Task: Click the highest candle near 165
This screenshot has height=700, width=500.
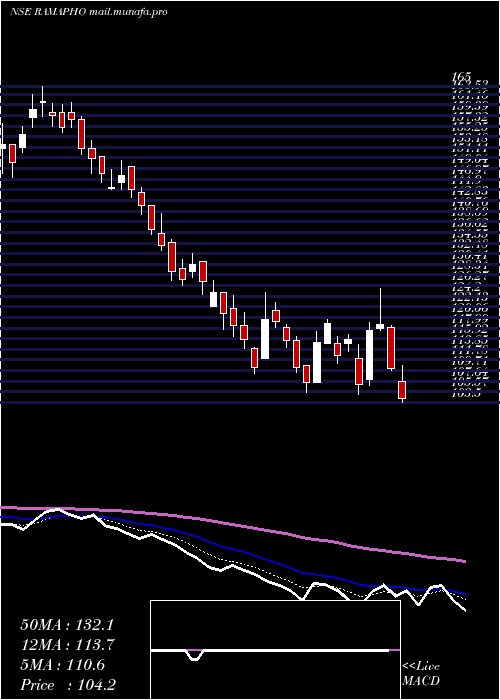Action: (43, 102)
